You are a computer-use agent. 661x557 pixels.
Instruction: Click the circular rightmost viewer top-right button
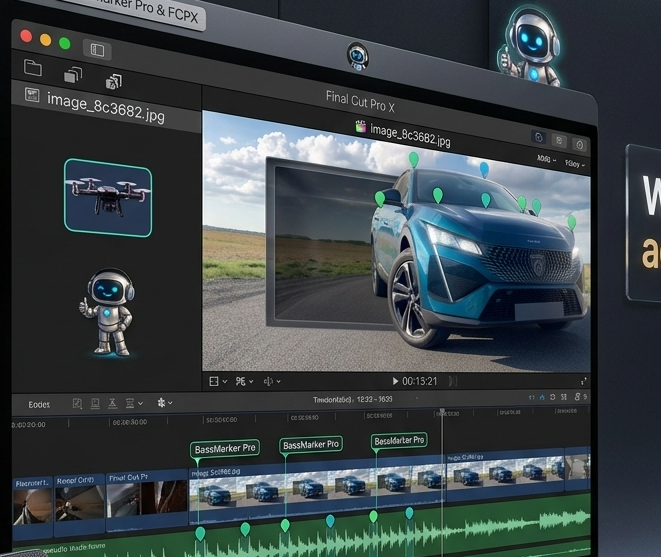tap(580, 145)
